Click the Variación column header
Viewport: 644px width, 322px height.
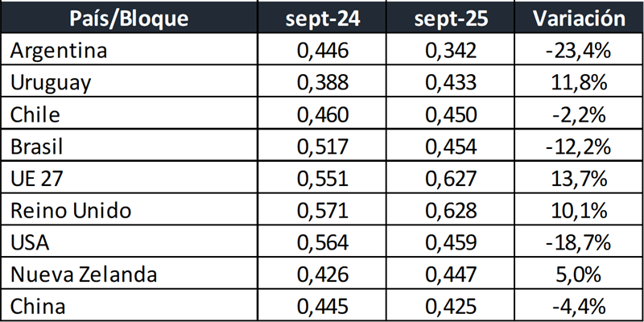(577, 19)
